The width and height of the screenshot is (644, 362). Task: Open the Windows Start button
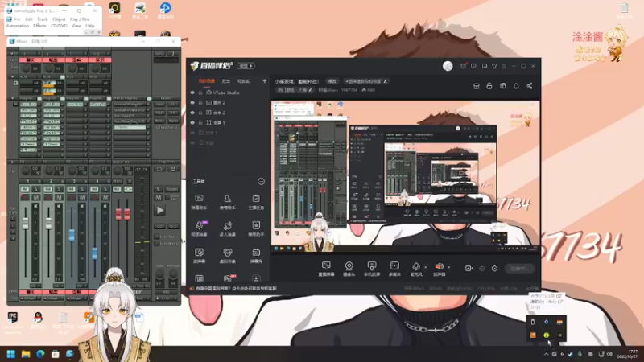tap(11, 354)
